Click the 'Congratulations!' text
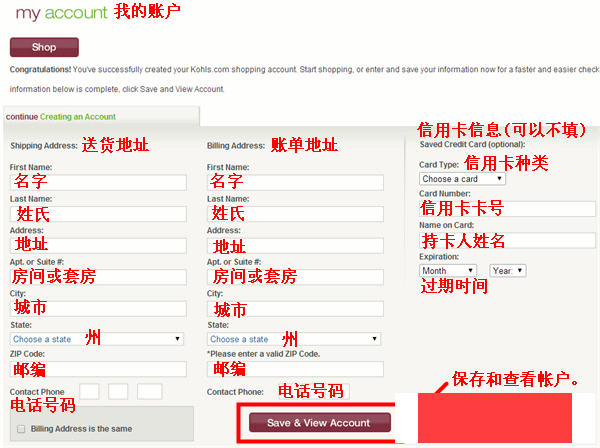Screen dimensions: 600x448 click(x=40, y=70)
